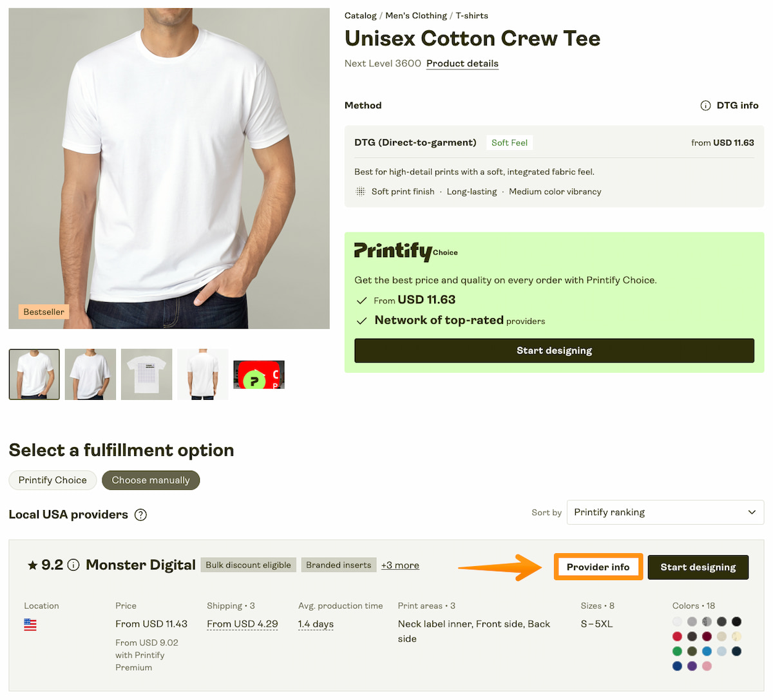
Task: Click the info icon next to 9.2 rating
Action: coord(73,565)
